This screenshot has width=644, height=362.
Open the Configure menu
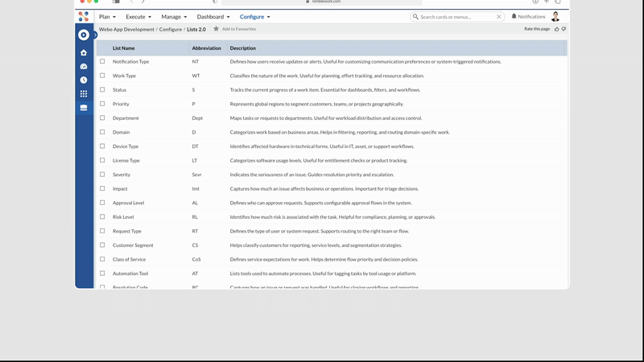click(254, 17)
